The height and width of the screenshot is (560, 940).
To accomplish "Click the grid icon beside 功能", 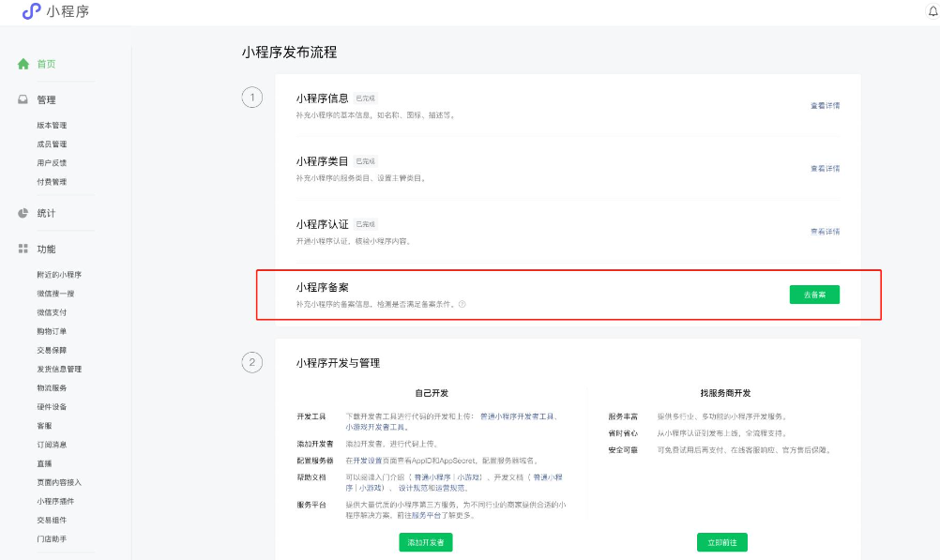I will 22,249.
